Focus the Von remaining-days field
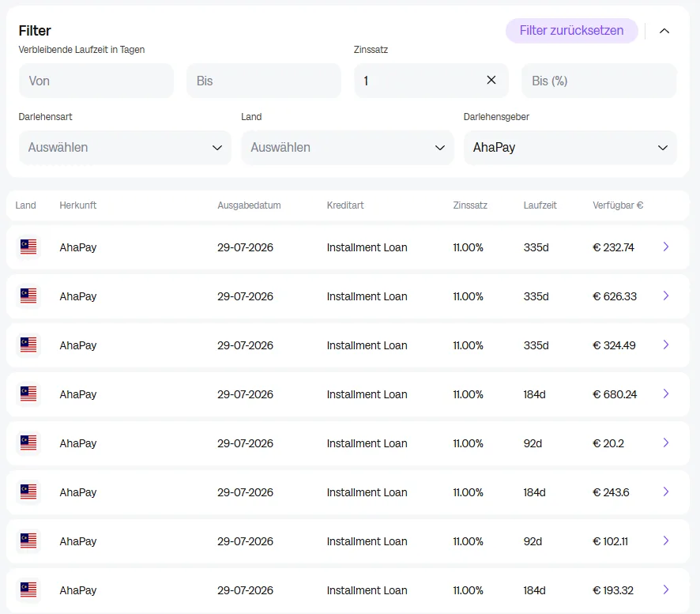 pyautogui.click(x=96, y=81)
